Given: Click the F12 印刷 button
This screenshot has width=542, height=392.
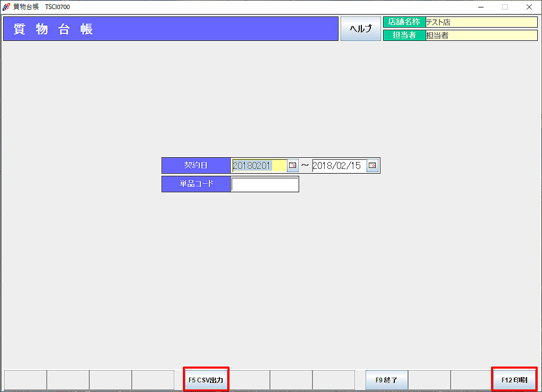Looking at the screenshot, I should pyautogui.click(x=514, y=380).
